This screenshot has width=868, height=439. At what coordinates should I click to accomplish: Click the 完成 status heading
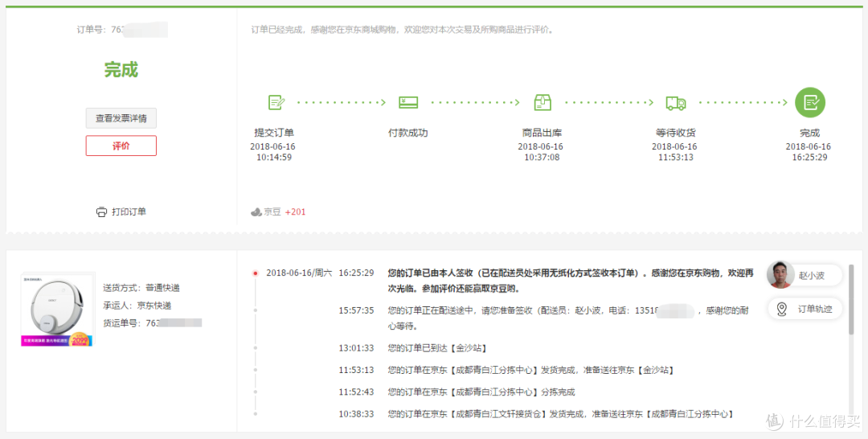[121, 70]
